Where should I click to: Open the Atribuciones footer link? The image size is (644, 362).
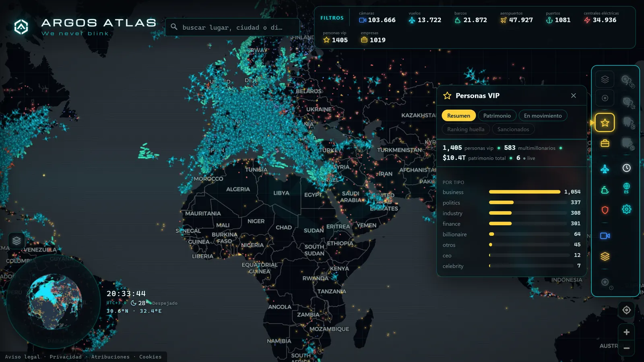110,357
